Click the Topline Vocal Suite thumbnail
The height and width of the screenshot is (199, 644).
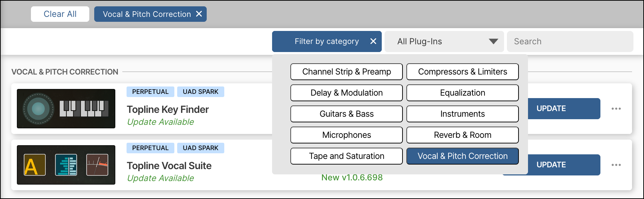point(66,165)
